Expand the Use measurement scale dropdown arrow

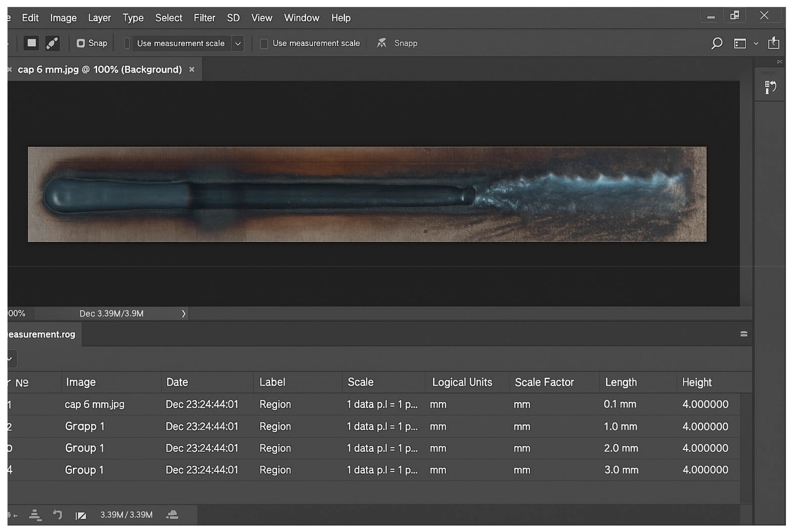click(238, 44)
